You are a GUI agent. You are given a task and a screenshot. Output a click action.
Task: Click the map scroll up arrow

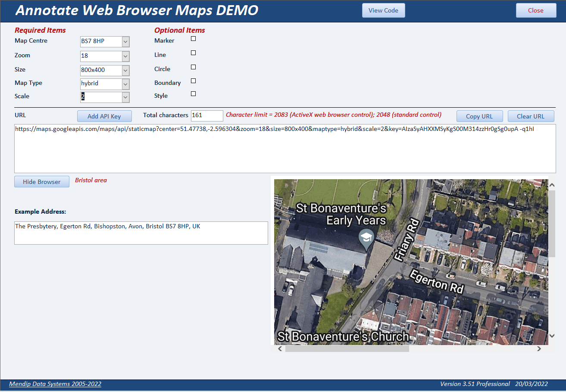552,185
